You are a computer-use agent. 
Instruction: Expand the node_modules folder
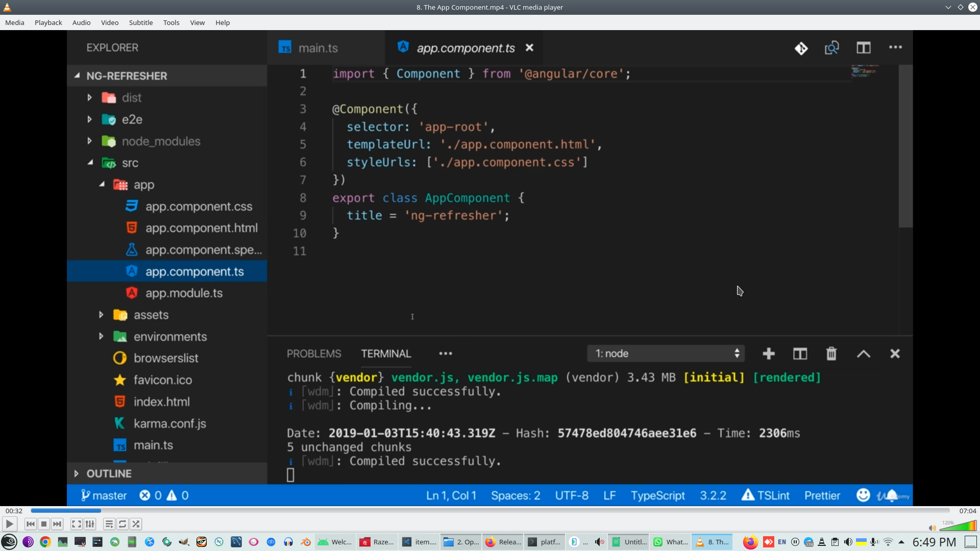click(x=161, y=141)
